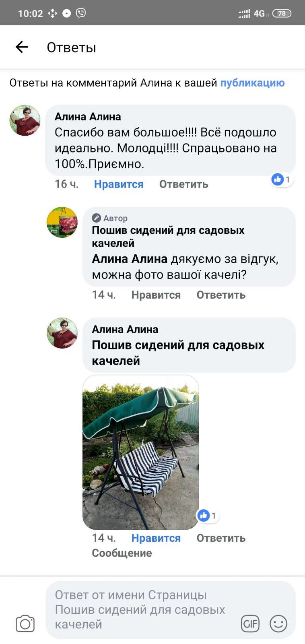Viewport: 305px width, 644px height.
Task: View like reaction on Алина's first comment
Action: [x=282, y=180]
